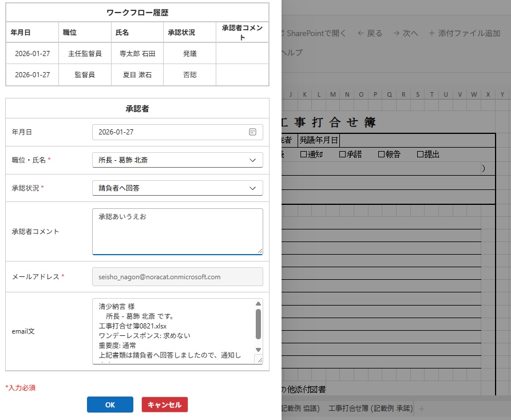511x420 pixels.
Task: Click down arrow of email文 scrollbar
Action: 258,350
